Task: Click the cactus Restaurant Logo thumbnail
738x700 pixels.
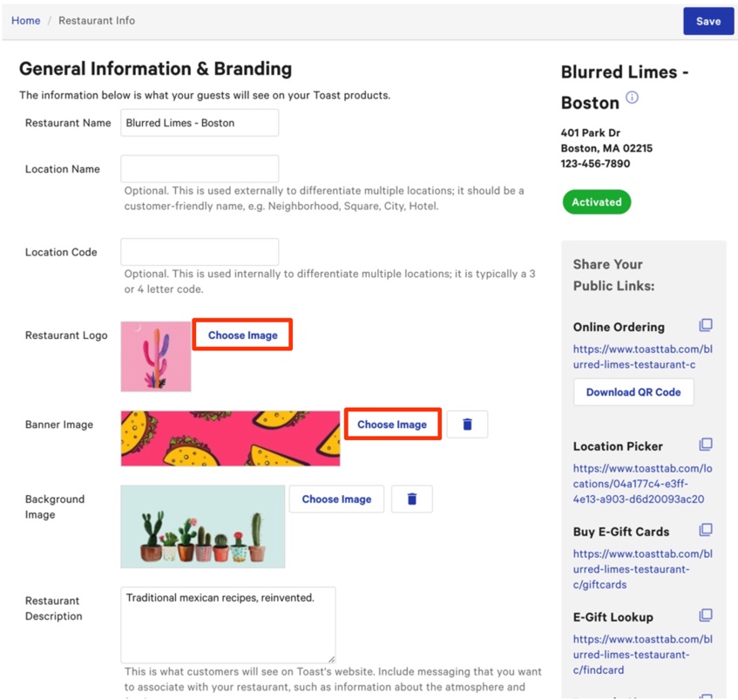Action: [x=156, y=357]
